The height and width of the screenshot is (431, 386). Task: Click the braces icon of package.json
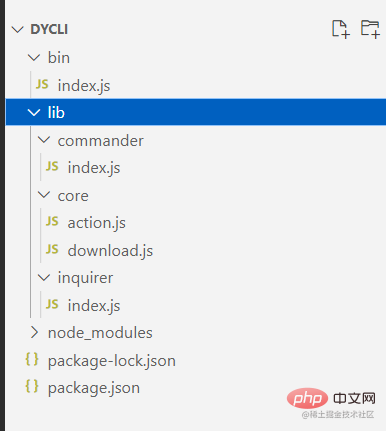coord(32,387)
